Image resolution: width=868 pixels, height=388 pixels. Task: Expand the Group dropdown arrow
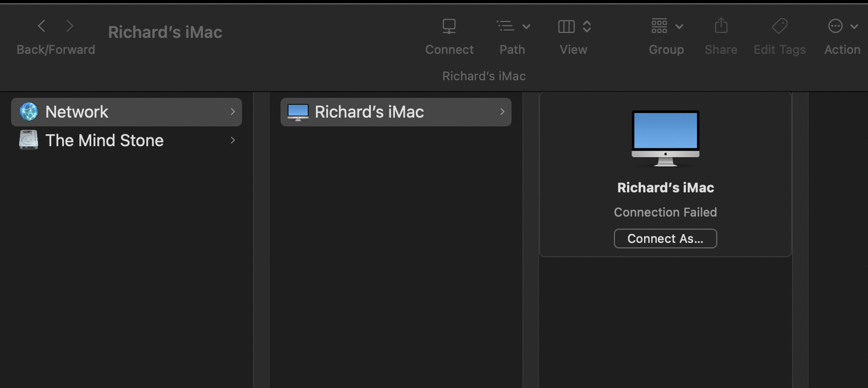[x=679, y=26]
